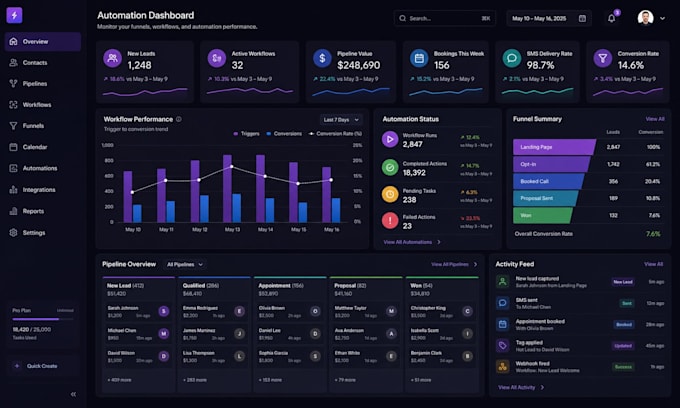This screenshot has height=408, width=680.
Task: Click New lead captured person icon
Action: pos(503,282)
